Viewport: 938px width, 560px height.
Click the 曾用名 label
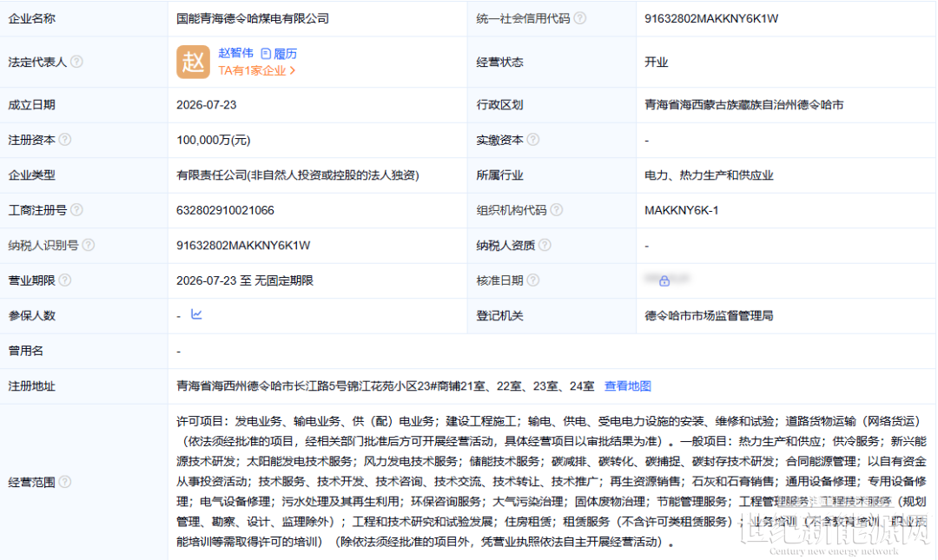point(26,351)
